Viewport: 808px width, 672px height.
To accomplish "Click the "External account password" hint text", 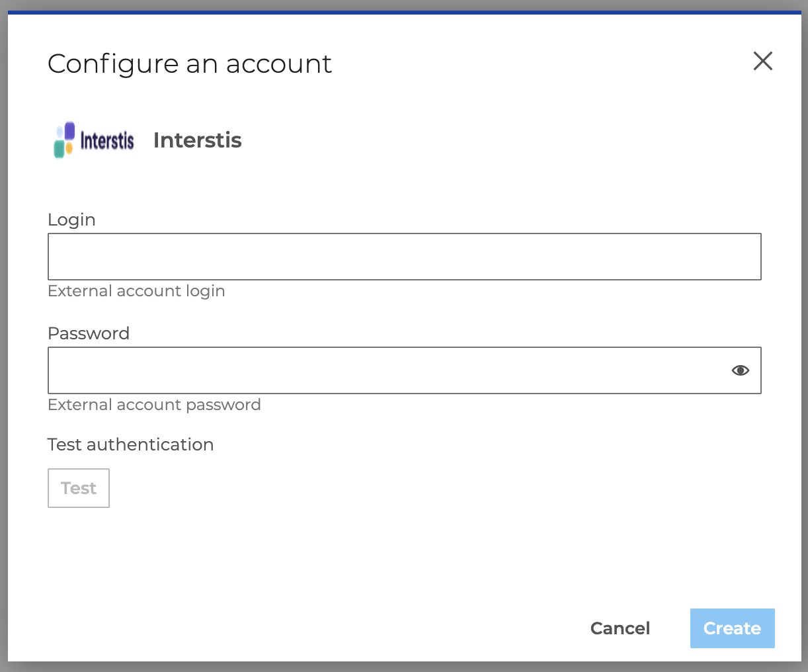I will 154,405.
